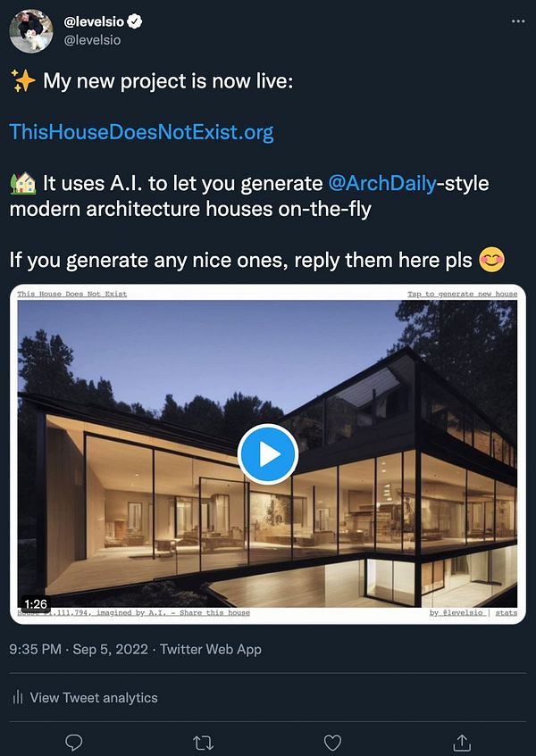Open the levelsio profile avatar

(31, 31)
